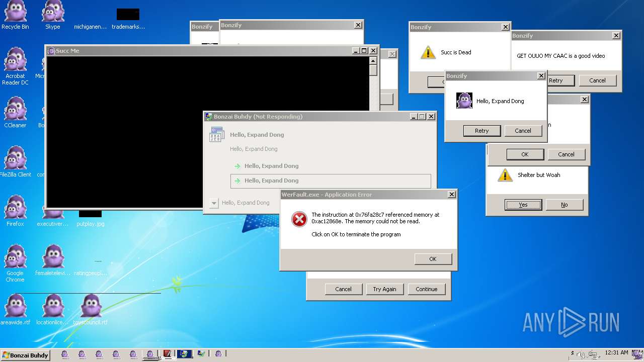Click the Bonzai Buhdy task dialog main icon

coord(217,135)
